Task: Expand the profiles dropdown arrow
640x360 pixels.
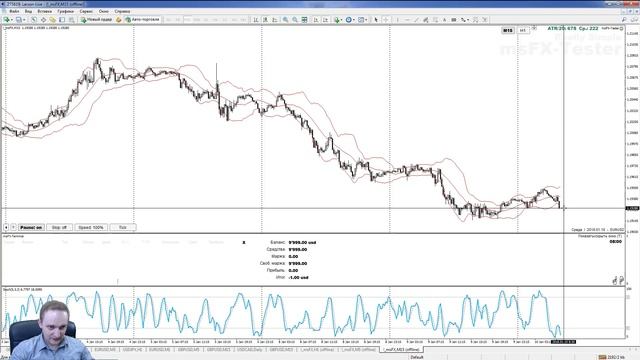Action: point(24,20)
